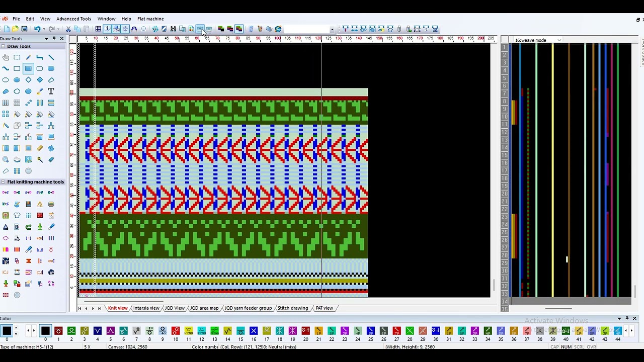Select the dashed rectangle selection tool
The width and height of the screenshot is (644, 362).
(x=17, y=57)
